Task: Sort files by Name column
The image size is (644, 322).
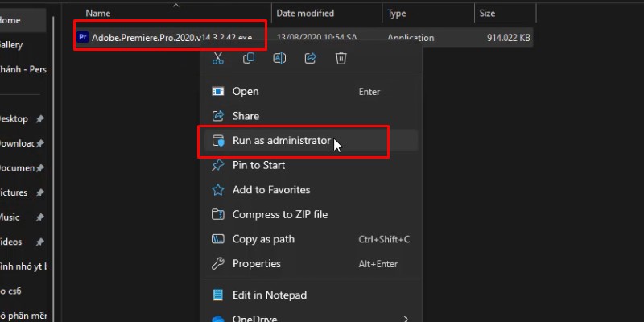Action: click(x=97, y=14)
